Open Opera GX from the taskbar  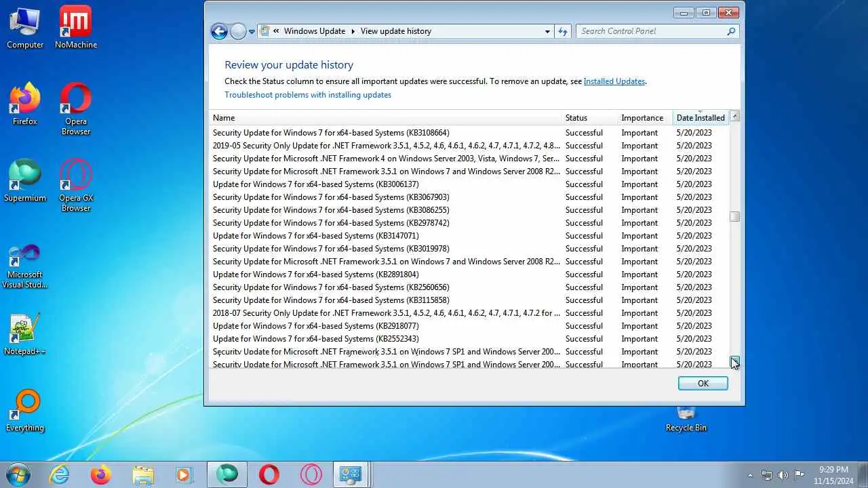pos(311,475)
